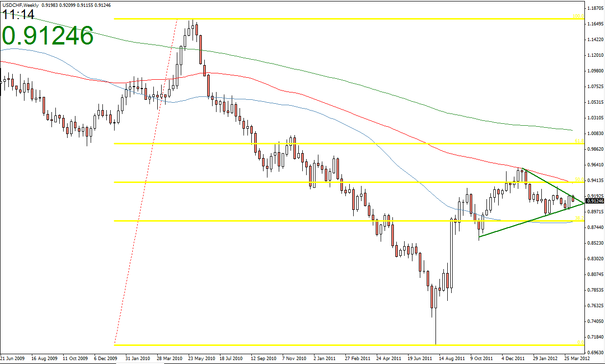Click the 24 Apr 2011 date label
Image resolution: width=605 pixels, height=364 pixels.
(x=389, y=359)
